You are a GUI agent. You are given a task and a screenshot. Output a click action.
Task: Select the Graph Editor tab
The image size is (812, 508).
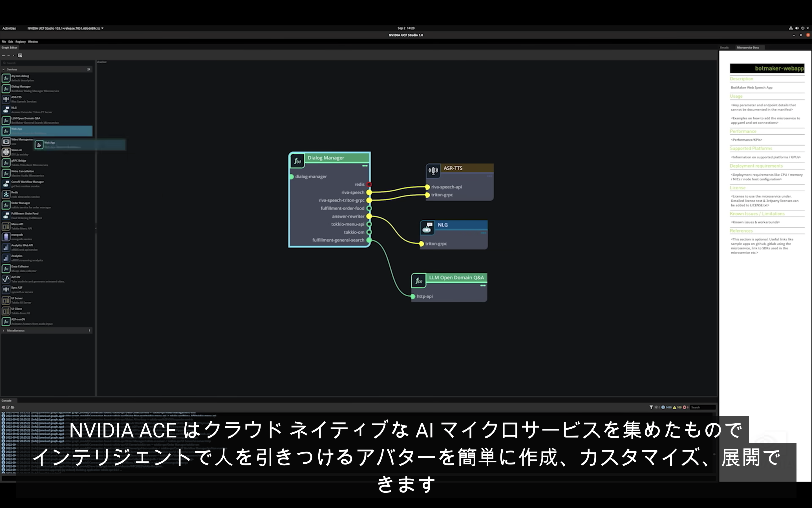tap(9, 48)
